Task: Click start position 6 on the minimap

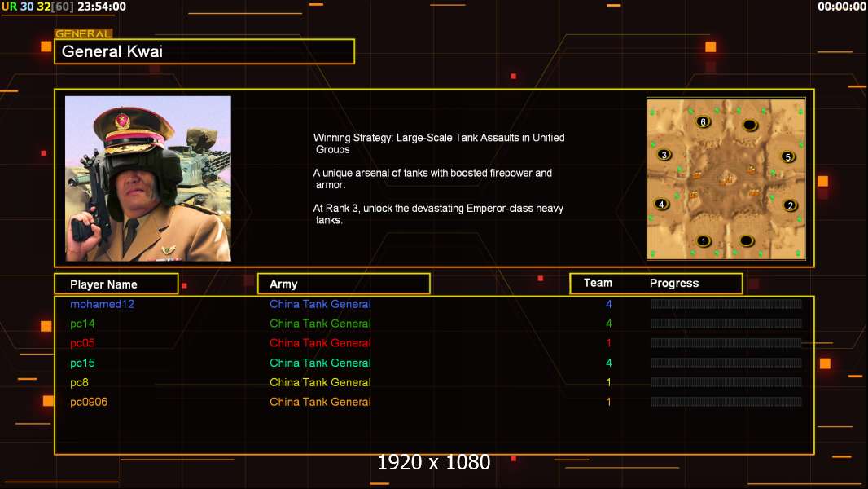Action: 703,121
